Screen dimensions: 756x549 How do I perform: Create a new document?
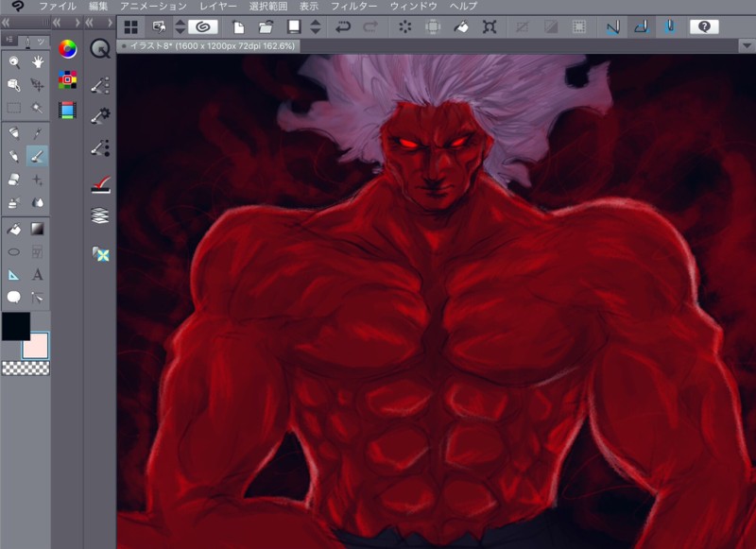click(x=238, y=27)
